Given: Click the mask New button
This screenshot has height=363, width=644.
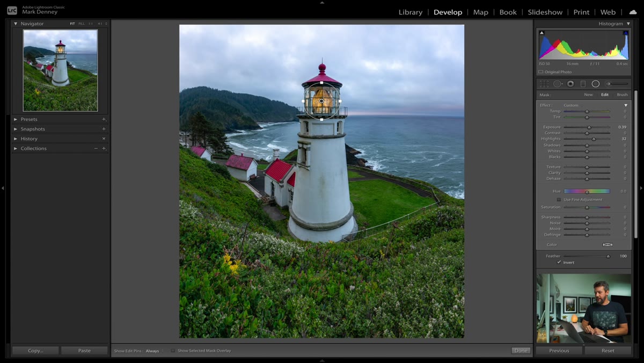Looking at the screenshot, I should click(x=588, y=95).
